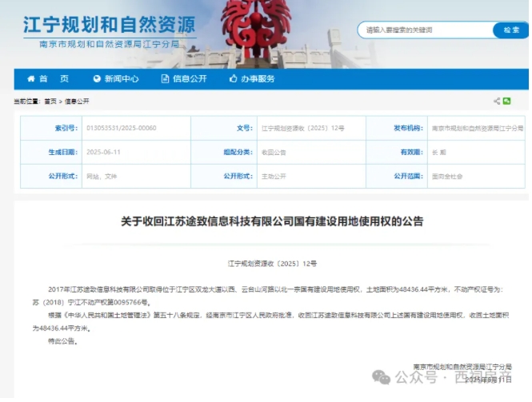The image size is (532, 402).
Task: Click the globe icon beside 新闻中心
Action: tap(96, 79)
